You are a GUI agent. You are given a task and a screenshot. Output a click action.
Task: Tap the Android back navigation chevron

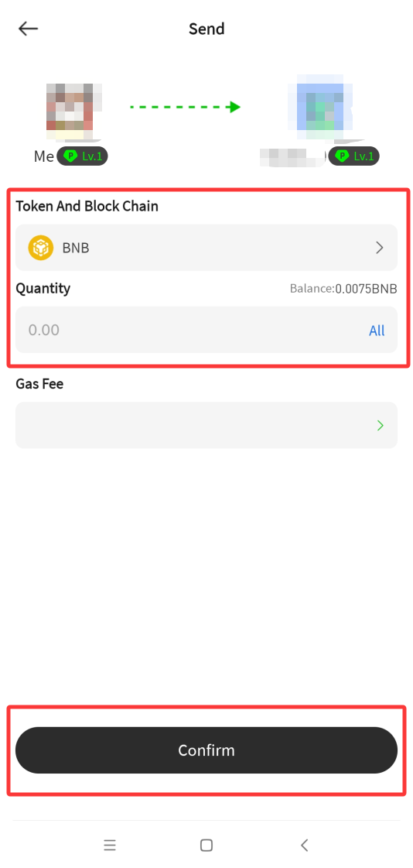pos(303,845)
